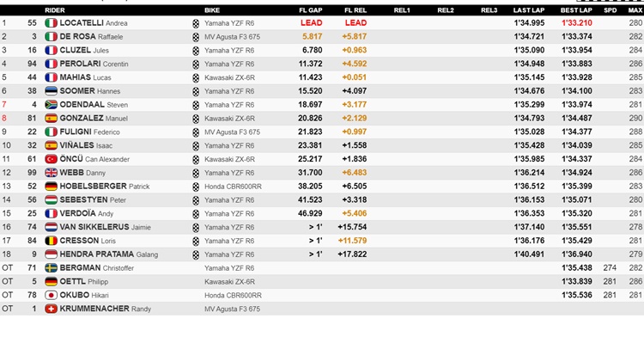Click the checkered flag icon in HENDRA PRATAMA's row
644x337 pixels.
coord(196,254)
